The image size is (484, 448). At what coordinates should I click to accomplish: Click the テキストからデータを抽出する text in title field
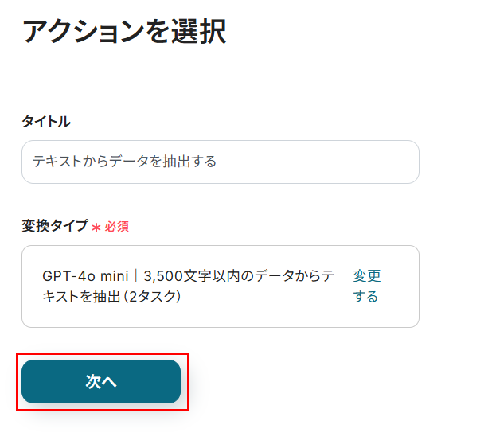[124, 162]
